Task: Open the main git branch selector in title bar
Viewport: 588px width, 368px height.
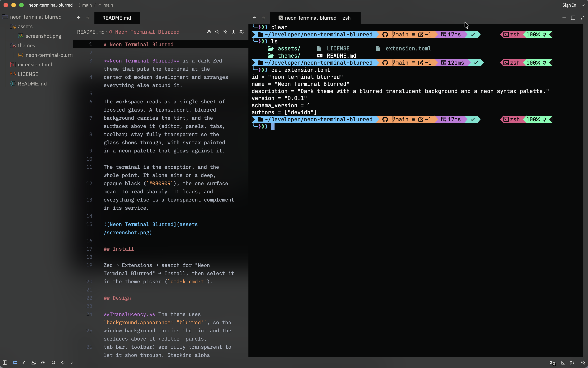Action: (x=106, y=5)
